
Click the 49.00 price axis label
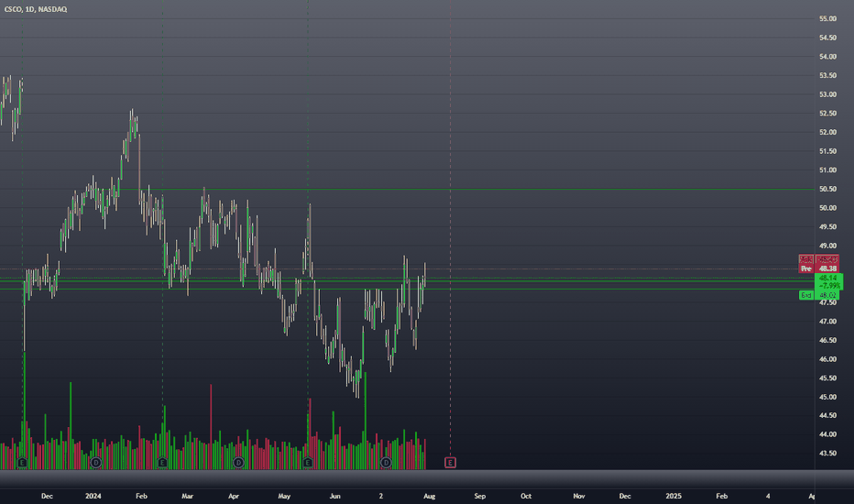click(x=827, y=246)
